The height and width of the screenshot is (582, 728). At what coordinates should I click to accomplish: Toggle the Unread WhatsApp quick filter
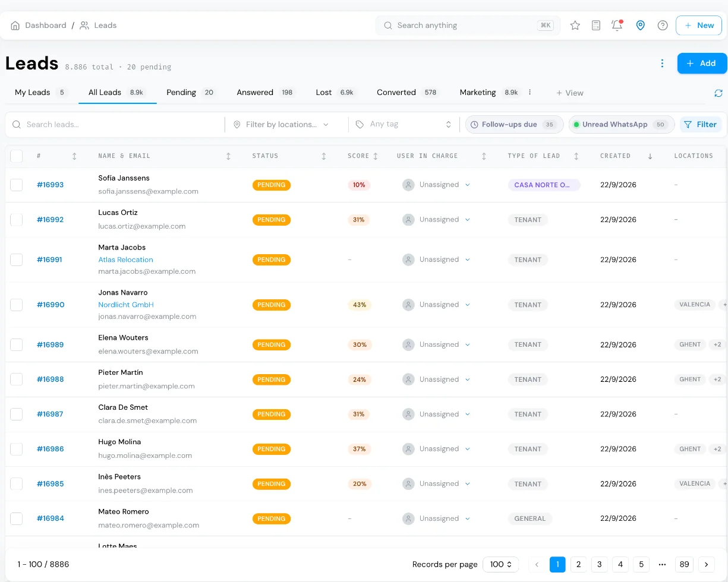(x=622, y=125)
